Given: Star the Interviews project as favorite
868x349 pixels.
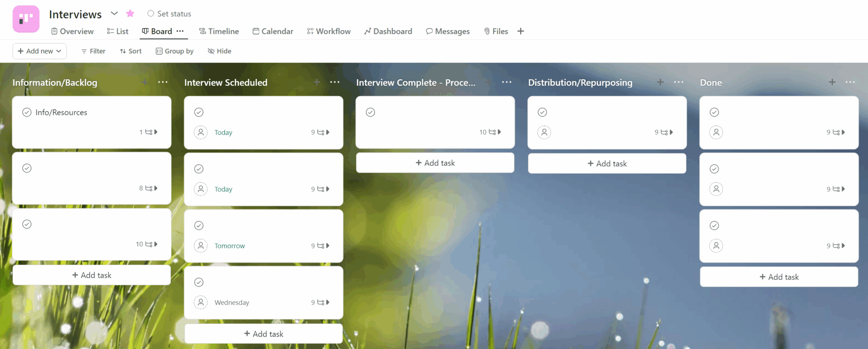Looking at the screenshot, I should click(x=130, y=14).
